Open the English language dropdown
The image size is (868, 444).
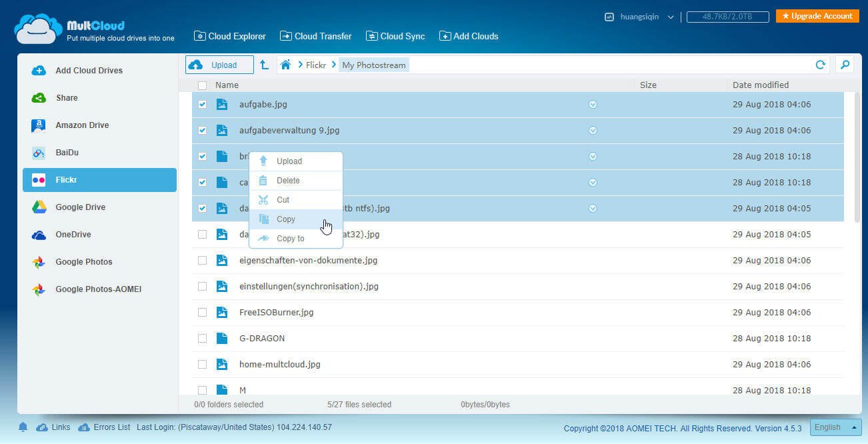point(835,427)
